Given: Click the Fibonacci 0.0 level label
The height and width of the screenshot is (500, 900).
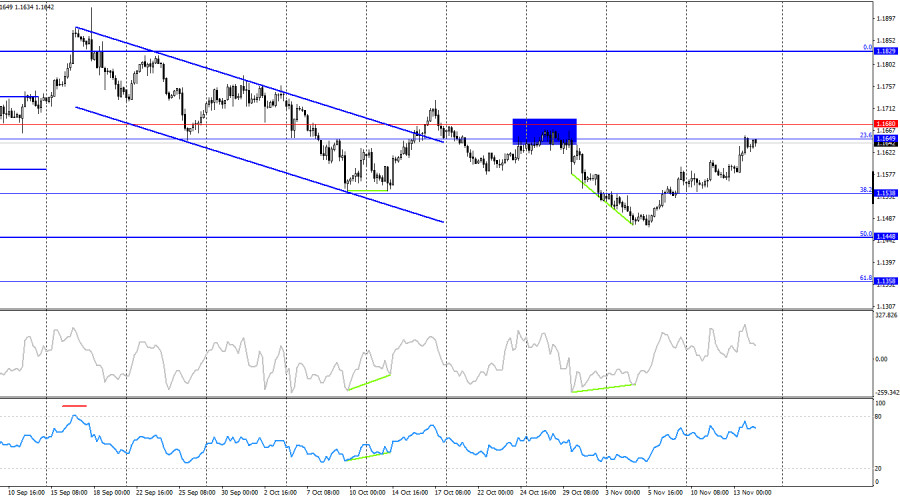Looking at the screenshot, I should click(867, 48).
